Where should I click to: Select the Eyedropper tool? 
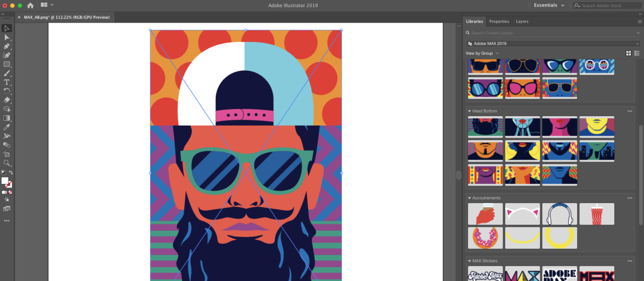(7, 127)
